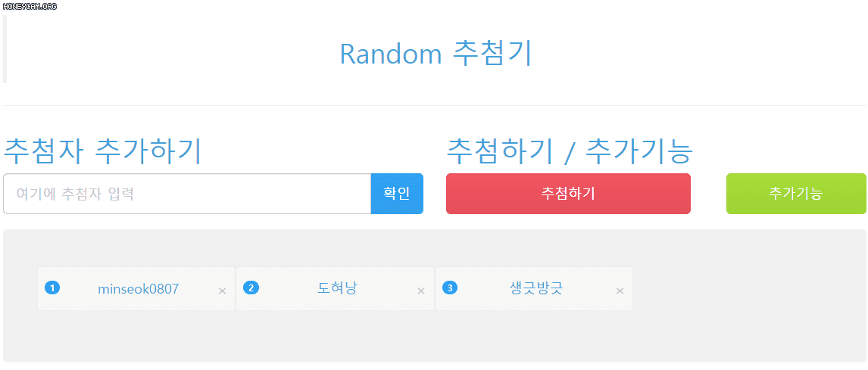Remove 생긋방긋 via its x icon
This screenshot has height=370, width=868.
click(620, 291)
